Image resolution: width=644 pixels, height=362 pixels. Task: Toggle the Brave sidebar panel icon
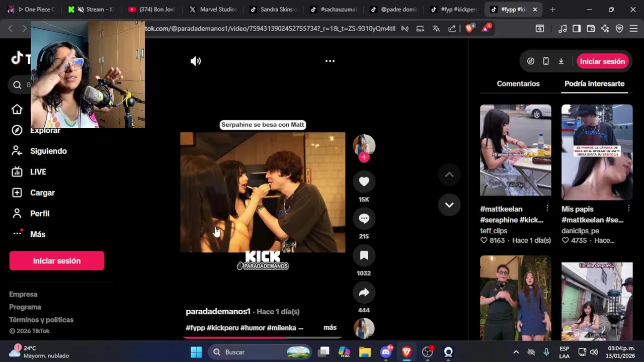(577, 29)
